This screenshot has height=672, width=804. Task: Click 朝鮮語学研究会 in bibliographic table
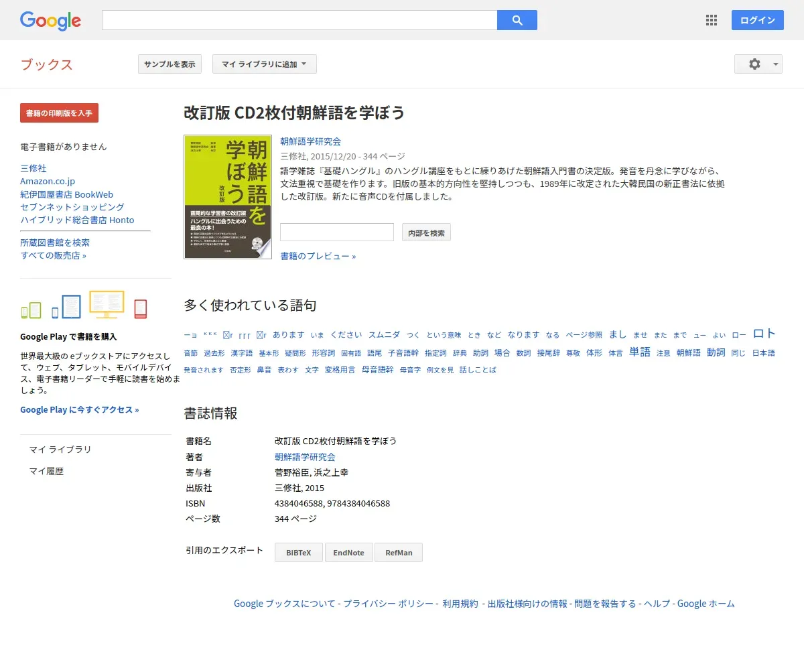[305, 457]
